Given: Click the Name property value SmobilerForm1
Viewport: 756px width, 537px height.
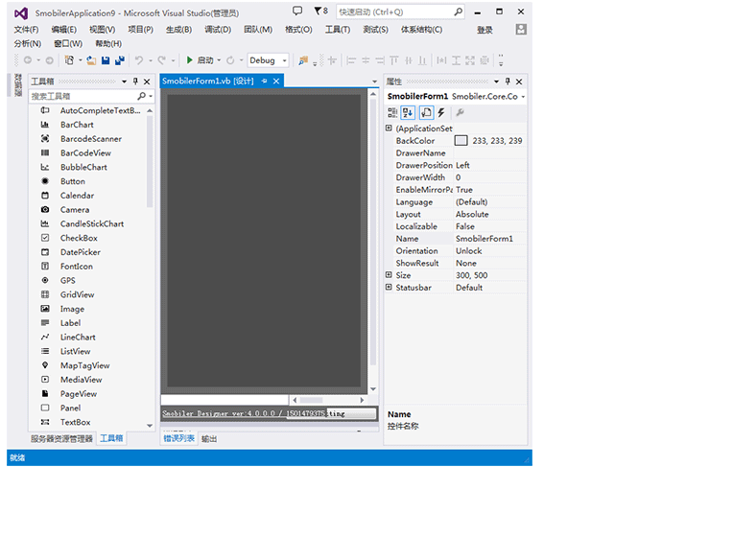Looking at the screenshot, I should (x=484, y=239).
